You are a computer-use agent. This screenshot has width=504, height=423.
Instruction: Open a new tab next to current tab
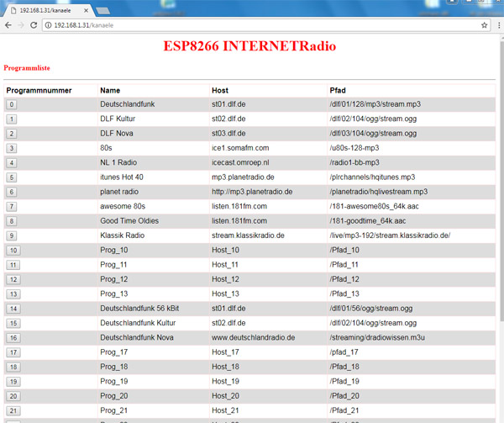click(x=103, y=10)
